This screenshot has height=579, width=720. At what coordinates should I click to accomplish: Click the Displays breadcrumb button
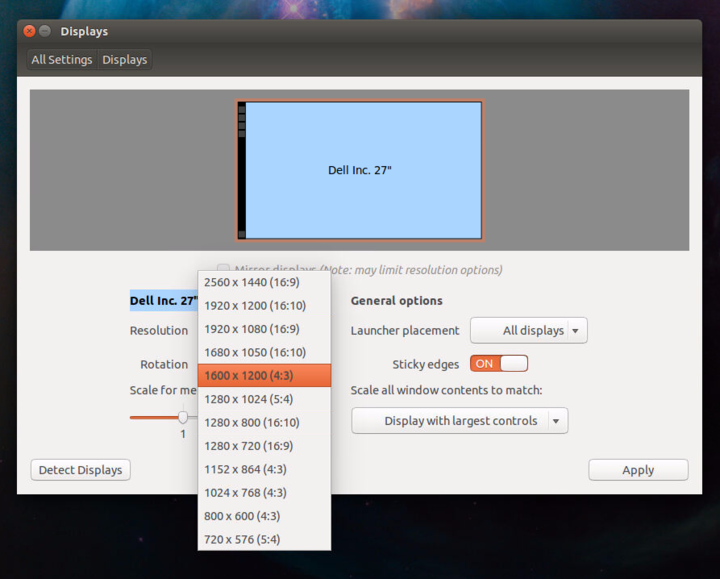click(x=124, y=60)
